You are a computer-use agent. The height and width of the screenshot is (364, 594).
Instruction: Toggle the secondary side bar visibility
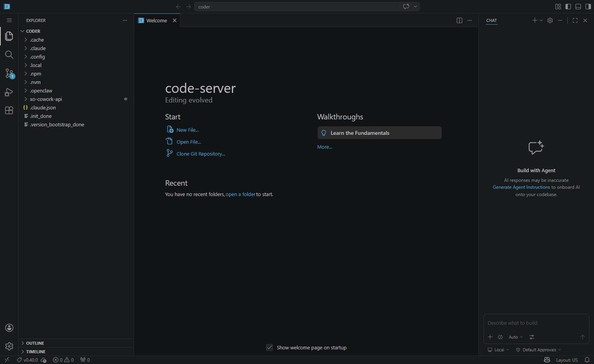click(588, 7)
